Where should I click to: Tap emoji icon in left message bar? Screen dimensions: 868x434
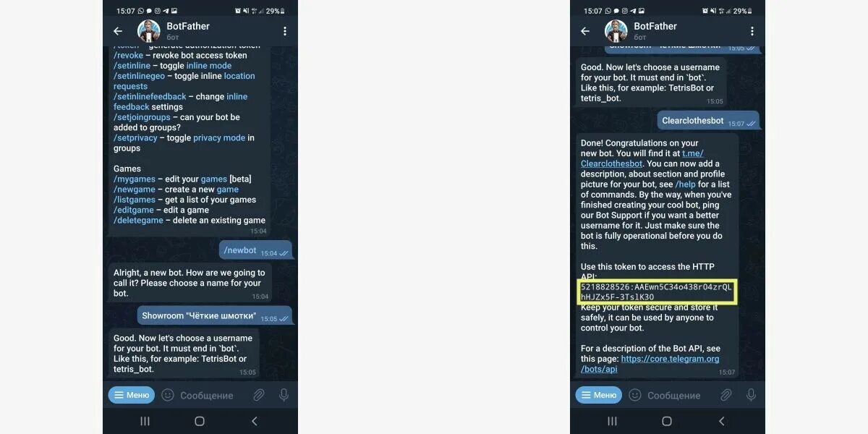click(x=168, y=395)
